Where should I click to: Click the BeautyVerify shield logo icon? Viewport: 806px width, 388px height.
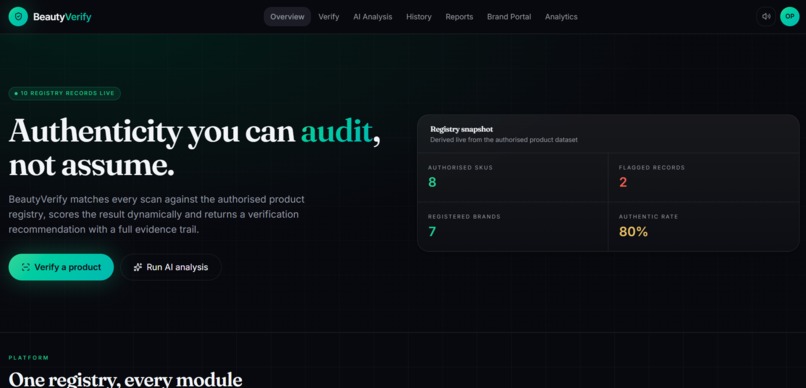18,16
